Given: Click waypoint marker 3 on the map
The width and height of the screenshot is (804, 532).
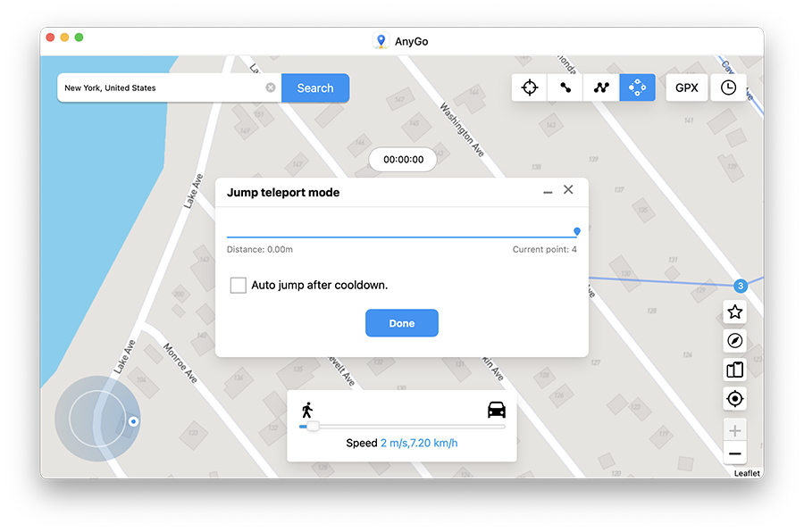Looking at the screenshot, I should coord(740,287).
